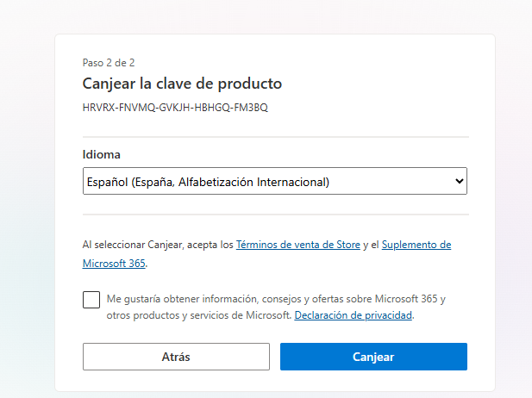Click the Idioma field label
The image size is (532, 398).
pyautogui.click(x=102, y=155)
